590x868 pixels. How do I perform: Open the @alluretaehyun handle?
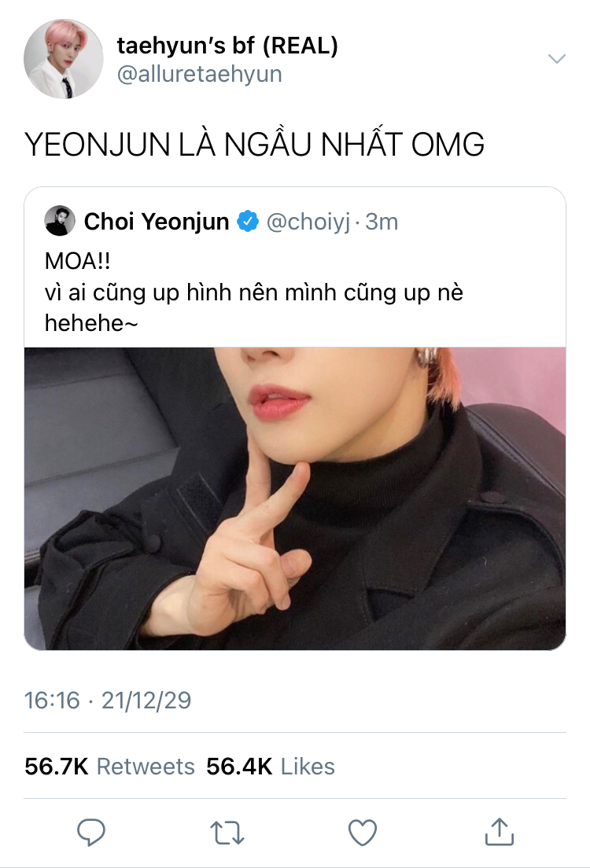click(x=200, y=74)
